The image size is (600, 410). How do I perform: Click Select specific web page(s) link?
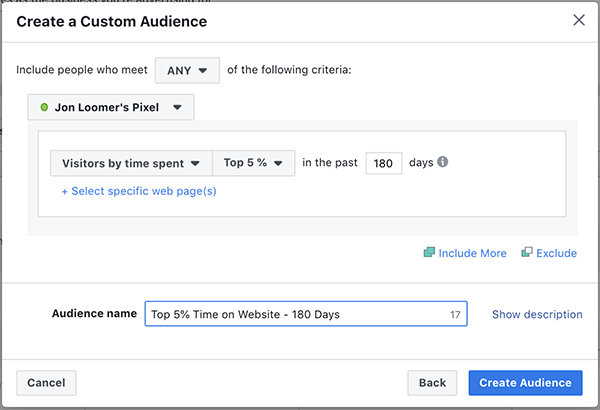139,191
